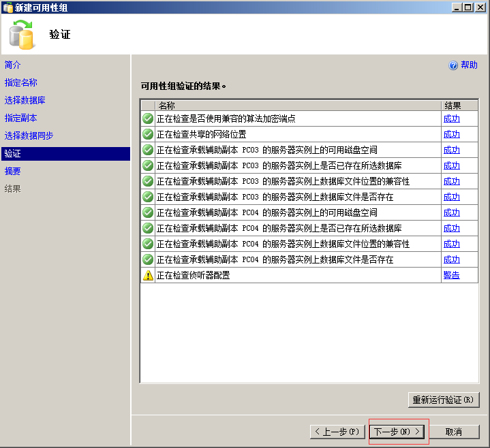Go to the 指定名称 wizard page

pos(21,82)
